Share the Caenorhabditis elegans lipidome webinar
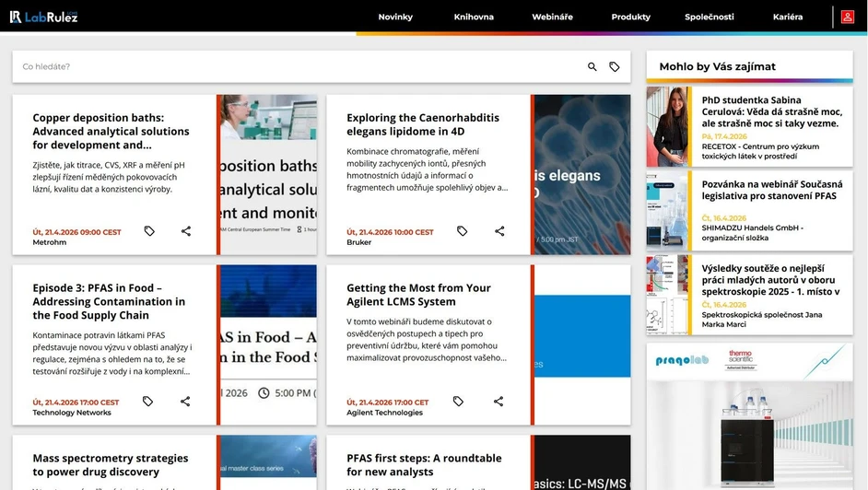The image size is (868, 490). 499,231
